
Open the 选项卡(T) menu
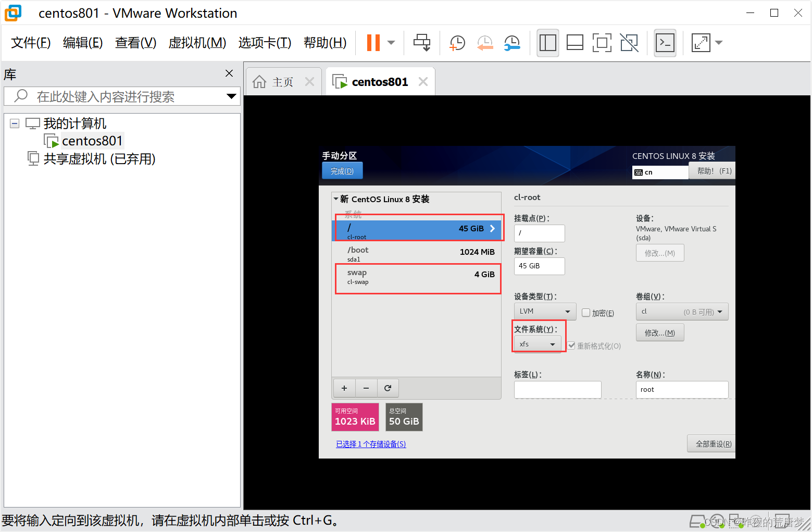point(265,43)
